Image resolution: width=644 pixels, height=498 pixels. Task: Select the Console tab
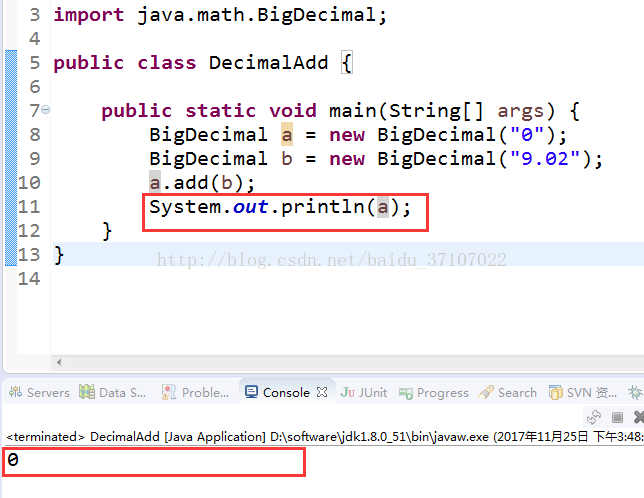pos(286,392)
